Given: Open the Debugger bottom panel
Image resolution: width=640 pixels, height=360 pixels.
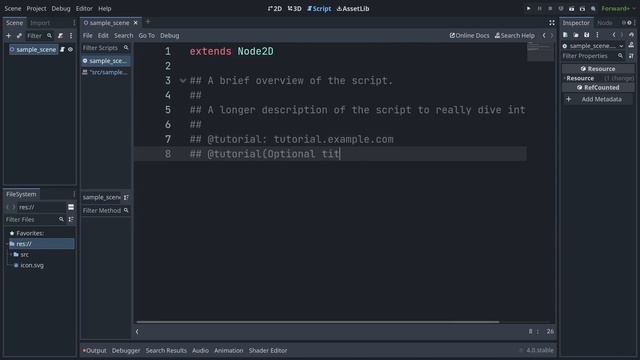Looking at the screenshot, I should (126, 351).
